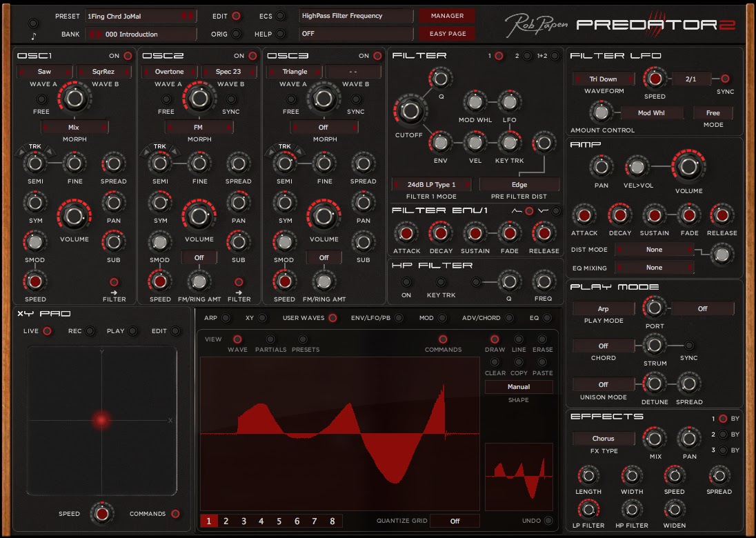Click the filter KEY TRK knob
Viewport: 756px width, 538px height.
click(x=509, y=142)
